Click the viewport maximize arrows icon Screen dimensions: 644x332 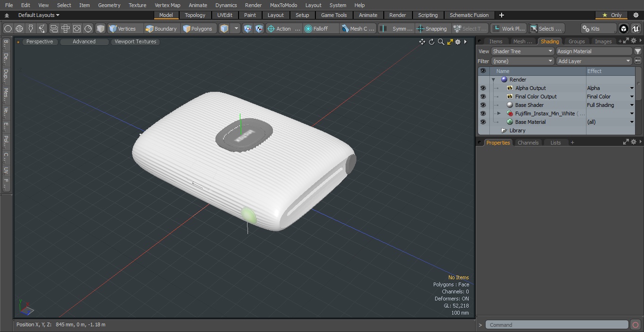(450, 42)
